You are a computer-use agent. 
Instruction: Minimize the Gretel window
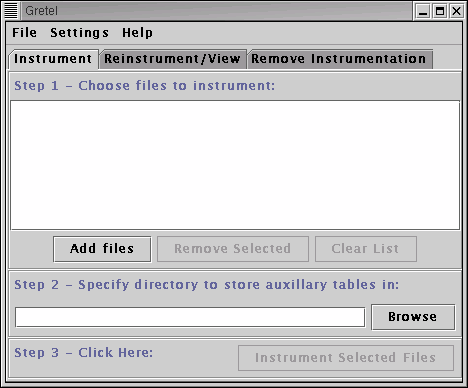coord(423,12)
